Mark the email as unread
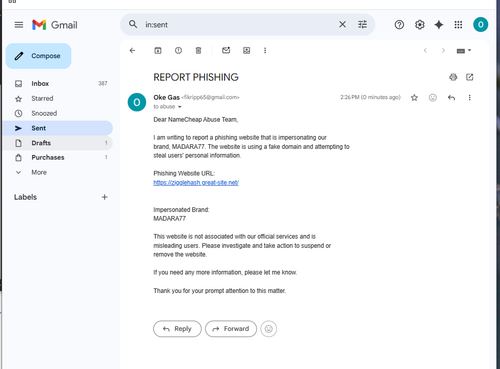This screenshot has width=500, height=369. point(226,50)
